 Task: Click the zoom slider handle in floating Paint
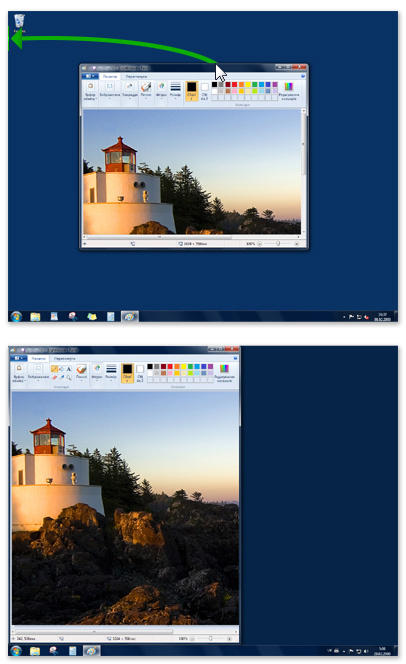point(278,243)
